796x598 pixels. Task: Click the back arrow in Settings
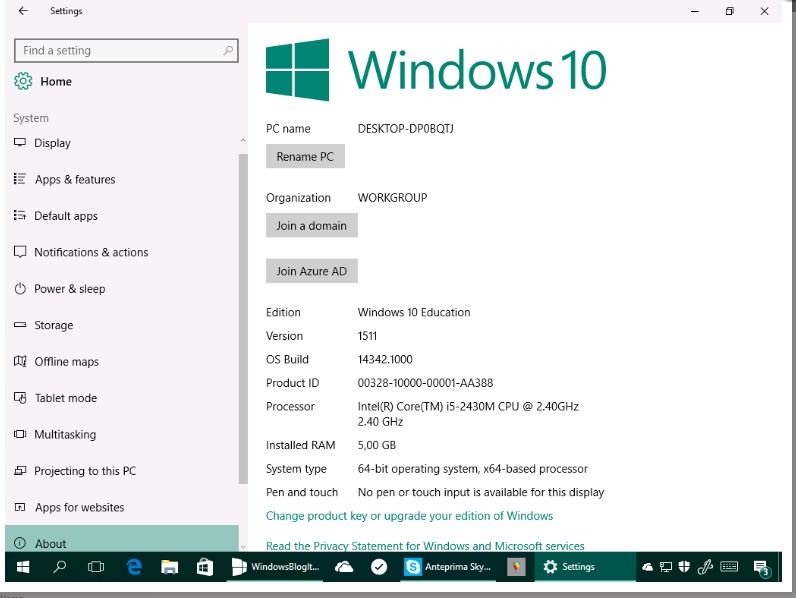(x=23, y=11)
